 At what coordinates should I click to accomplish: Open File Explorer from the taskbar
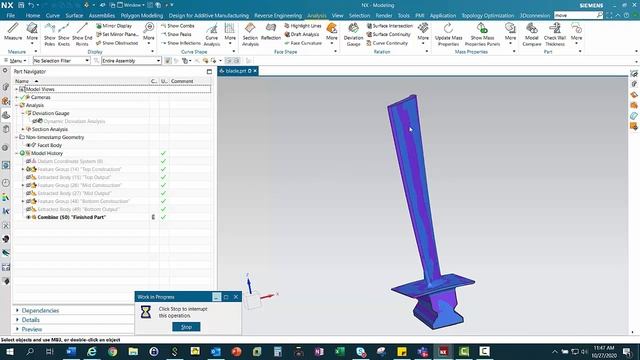coord(133,351)
